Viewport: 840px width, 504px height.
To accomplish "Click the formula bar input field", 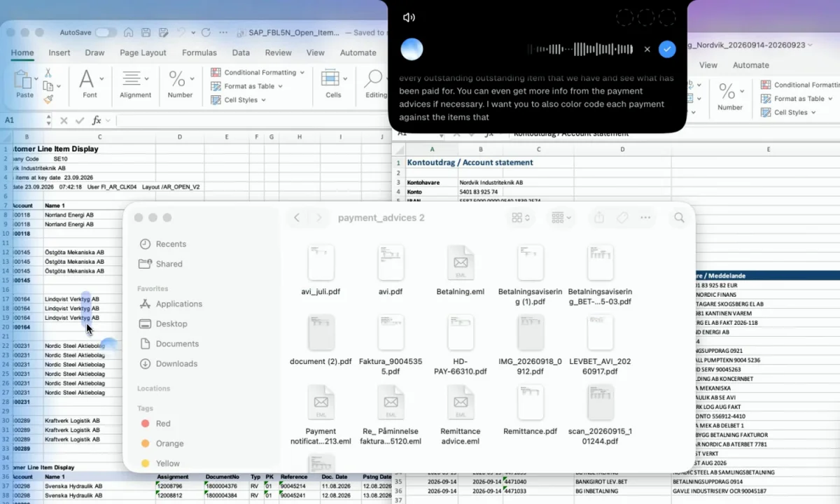I will [252, 120].
